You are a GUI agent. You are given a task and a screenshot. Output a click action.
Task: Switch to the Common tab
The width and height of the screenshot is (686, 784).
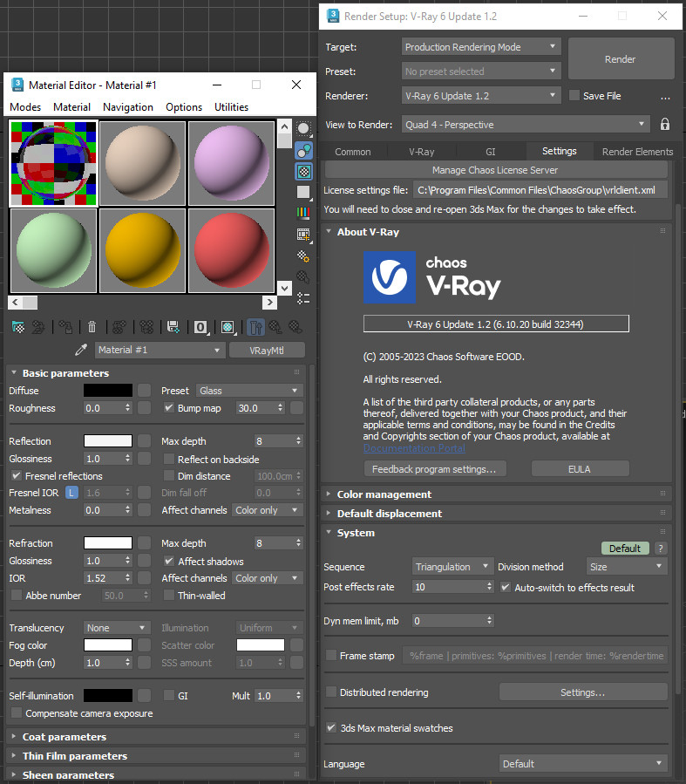click(353, 152)
